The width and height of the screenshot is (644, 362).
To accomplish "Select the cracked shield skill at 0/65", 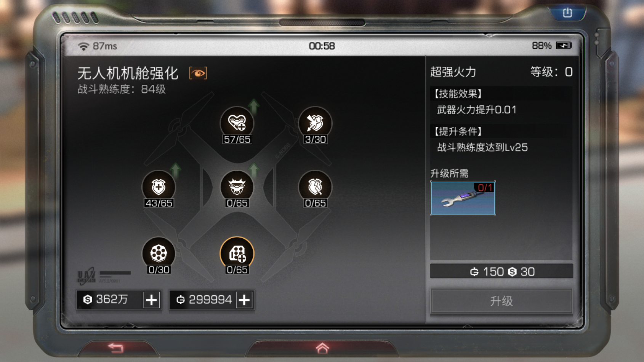I will tap(315, 187).
